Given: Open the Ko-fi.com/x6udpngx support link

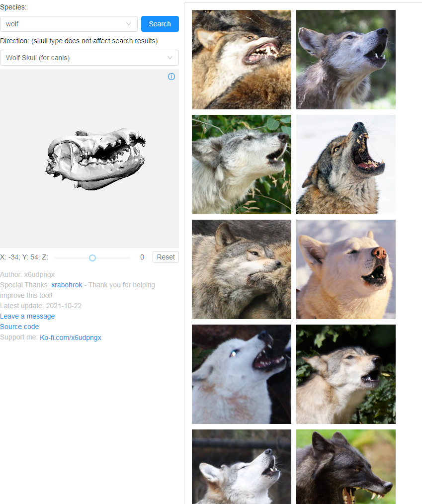Looking at the screenshot, I should click(71, 337).
